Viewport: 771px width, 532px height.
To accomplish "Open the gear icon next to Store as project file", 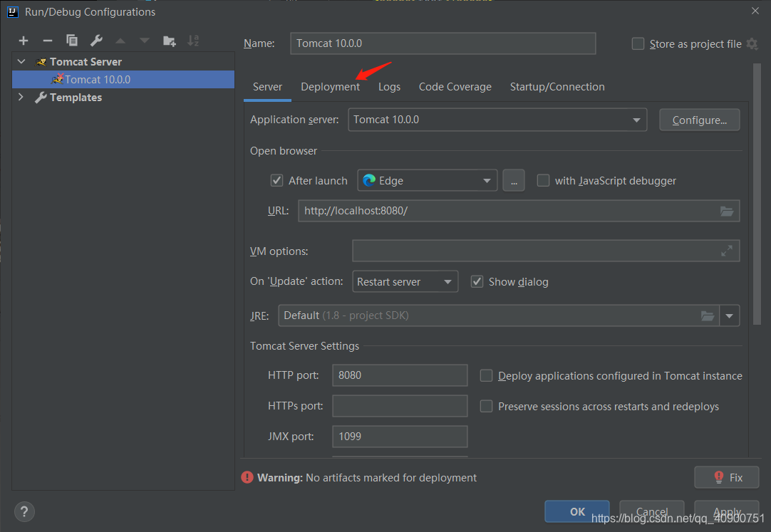I will 752,43.
